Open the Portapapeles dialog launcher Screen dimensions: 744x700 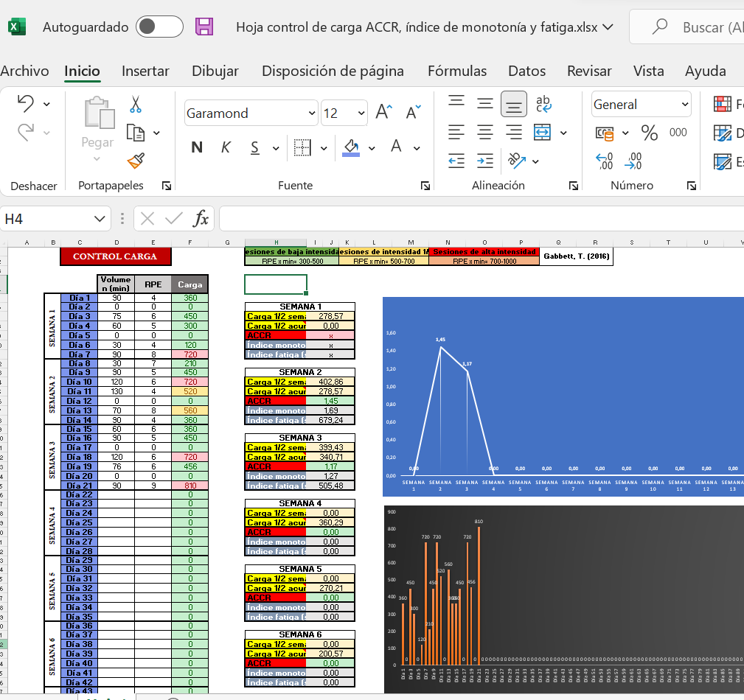(167, 186)
